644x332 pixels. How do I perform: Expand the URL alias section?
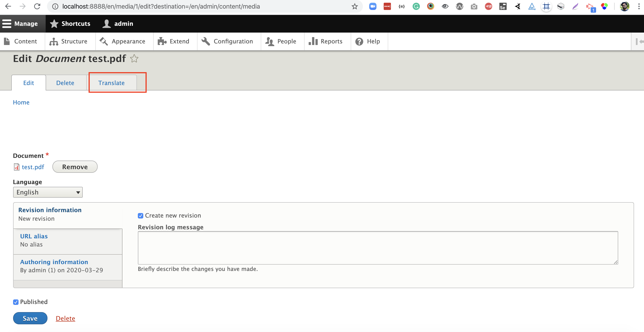pyautogui.click(x=34, y=236)
